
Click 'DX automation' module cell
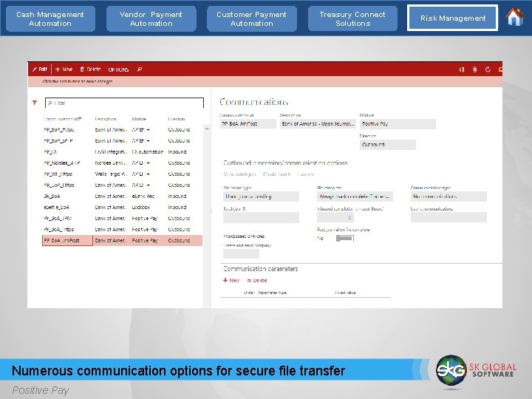pyautogui.click(x=148, y=152)
